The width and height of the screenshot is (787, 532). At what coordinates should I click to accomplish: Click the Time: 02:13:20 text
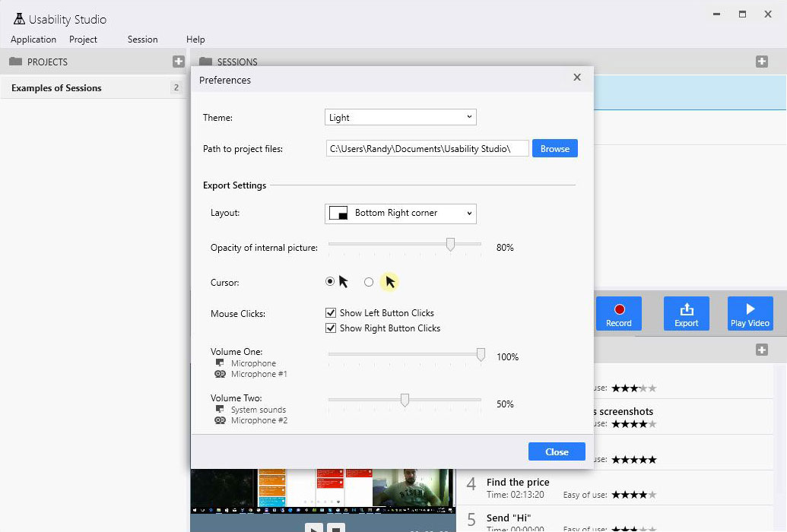pos(515,495)
